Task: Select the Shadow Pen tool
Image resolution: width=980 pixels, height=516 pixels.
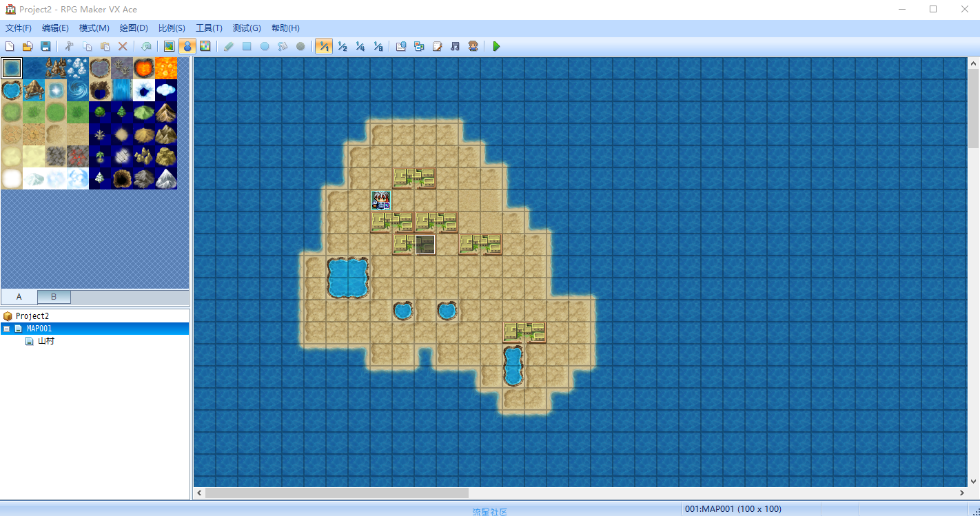Action: pyautogui.click(x=300, y=46)
